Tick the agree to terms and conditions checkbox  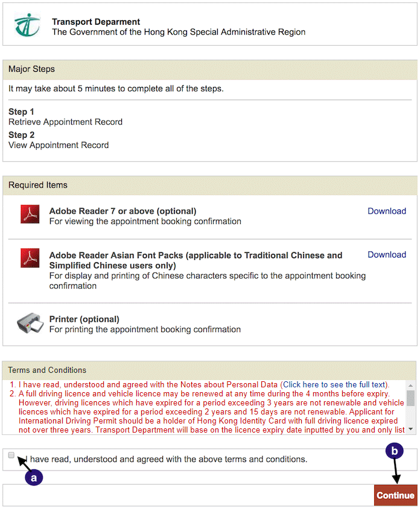pos(11,456)
